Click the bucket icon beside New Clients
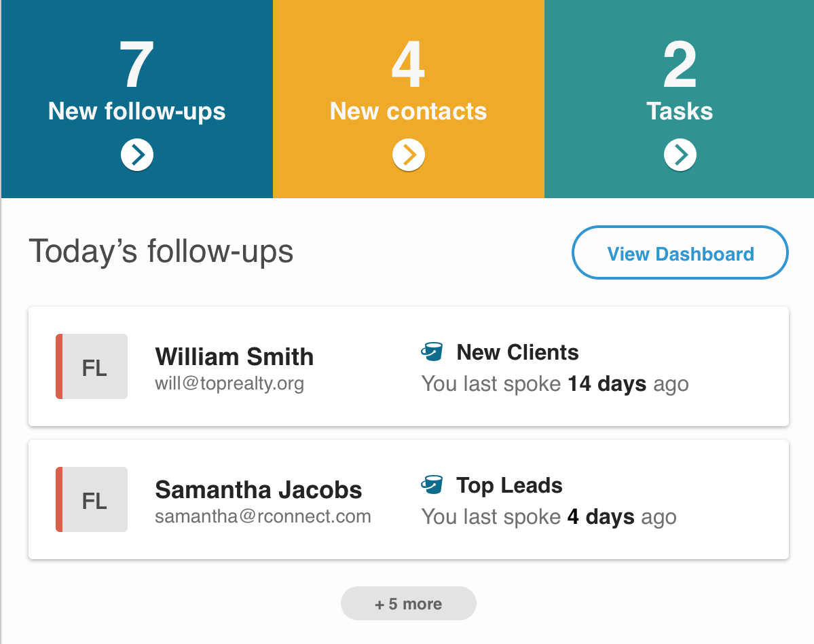The width and height of the screenshot is (814, 644). tap(432, 352)
